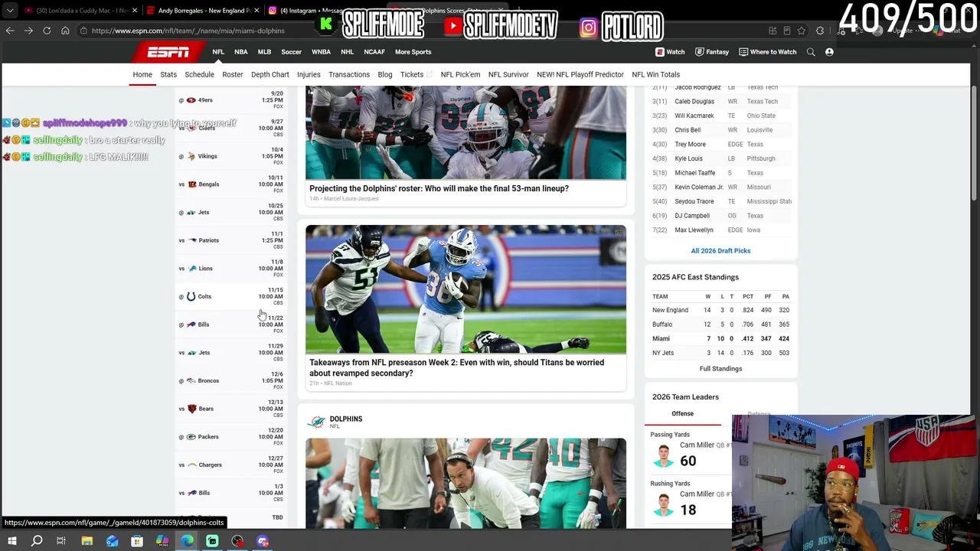Image resolution: width=980 pixels, height=551 pixels.
Task: Click the Bears logo in the schedule
Action: coord(192,409)
